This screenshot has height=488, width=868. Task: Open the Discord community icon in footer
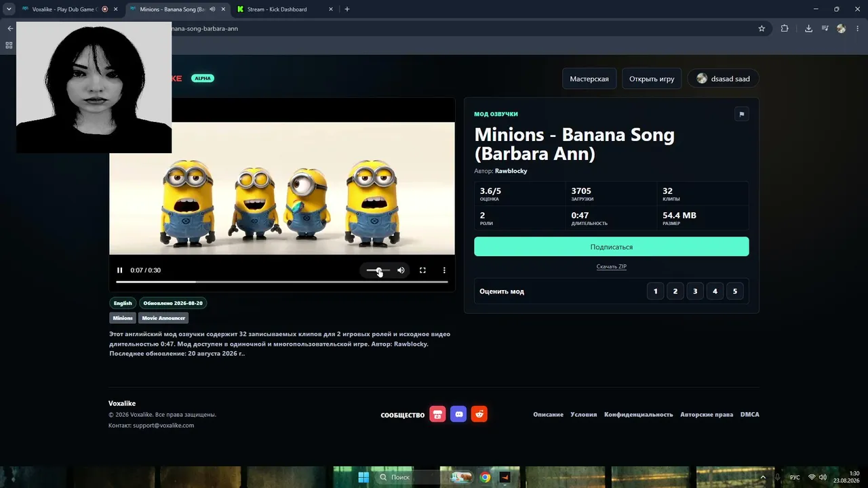point(459,414)
